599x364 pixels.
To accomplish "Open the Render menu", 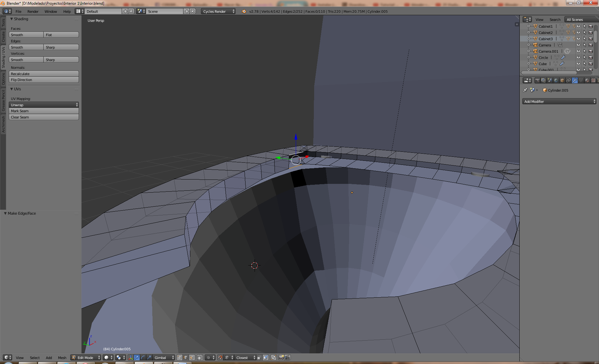I will 33,11.
